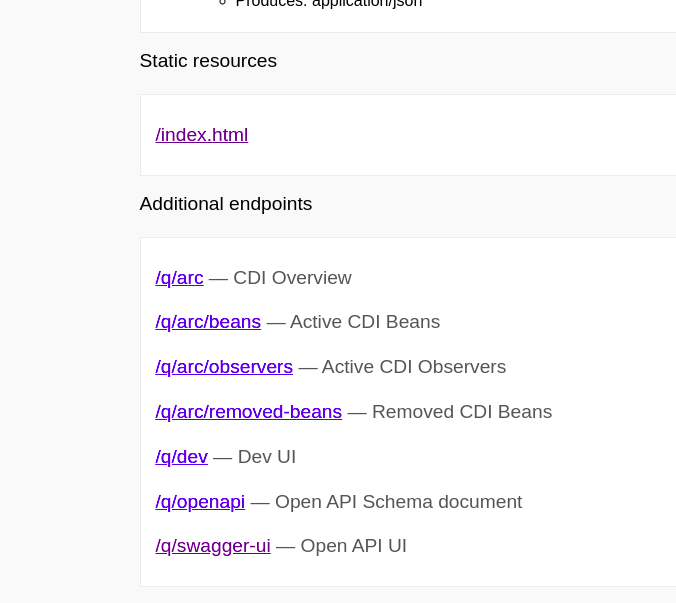Open the /index.html static resource link

[x=201, y=135]
